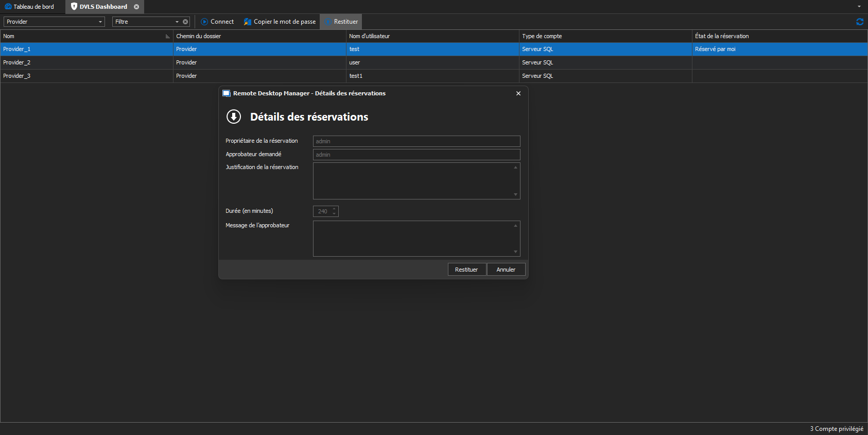Click the sort icon in Nom column

pyautogui.click(x=167, y=36)
